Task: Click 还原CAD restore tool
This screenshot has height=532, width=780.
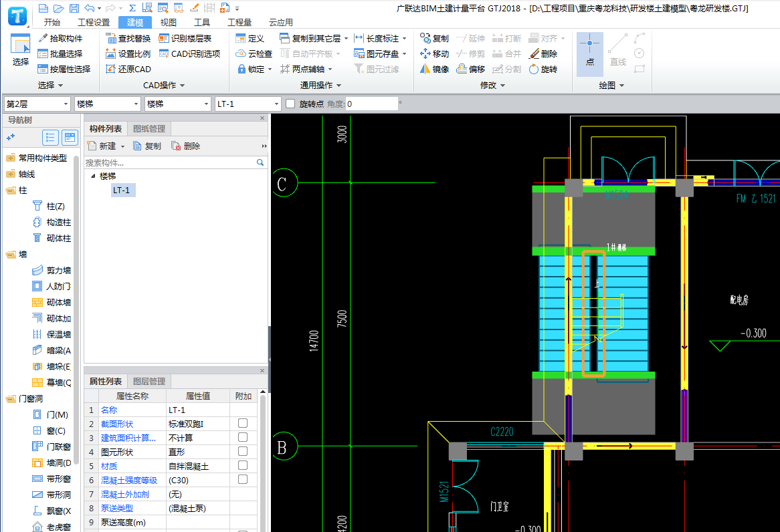Action: (x=128, y=69)
